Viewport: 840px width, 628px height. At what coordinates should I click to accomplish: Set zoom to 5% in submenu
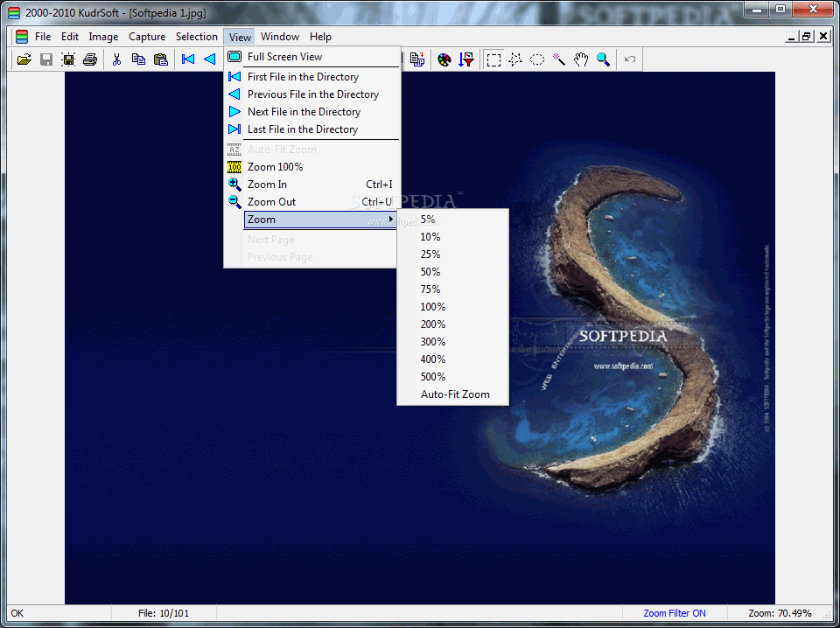pos(452,220)
